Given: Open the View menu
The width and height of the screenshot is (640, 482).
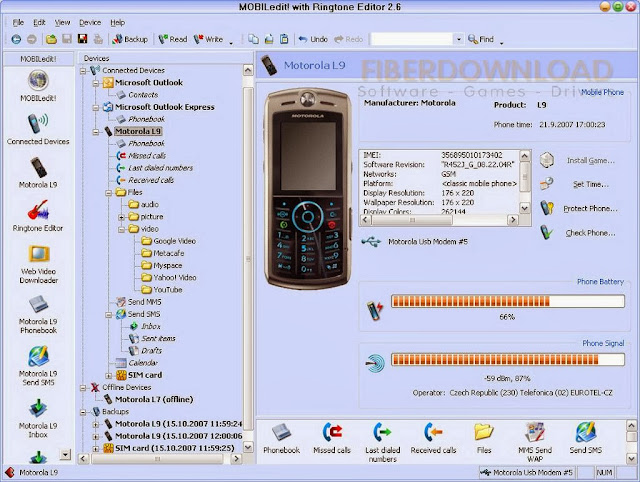Looking at the screenshot, I should tap(62, 22).
